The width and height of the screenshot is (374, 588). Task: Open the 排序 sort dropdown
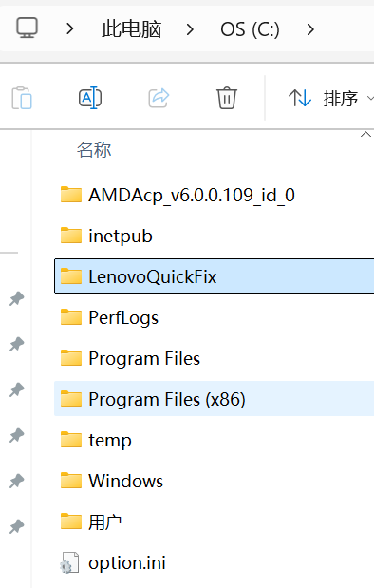tap(330, 98)
